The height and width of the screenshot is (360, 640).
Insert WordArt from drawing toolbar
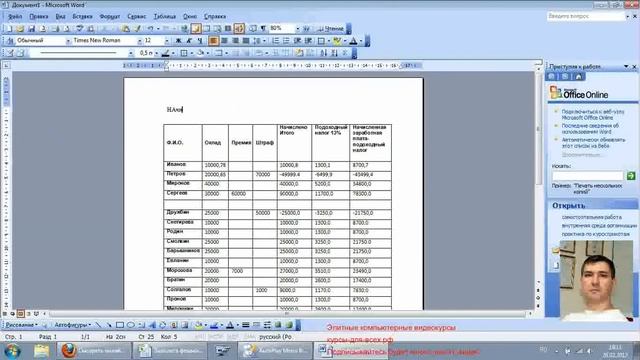152,325
